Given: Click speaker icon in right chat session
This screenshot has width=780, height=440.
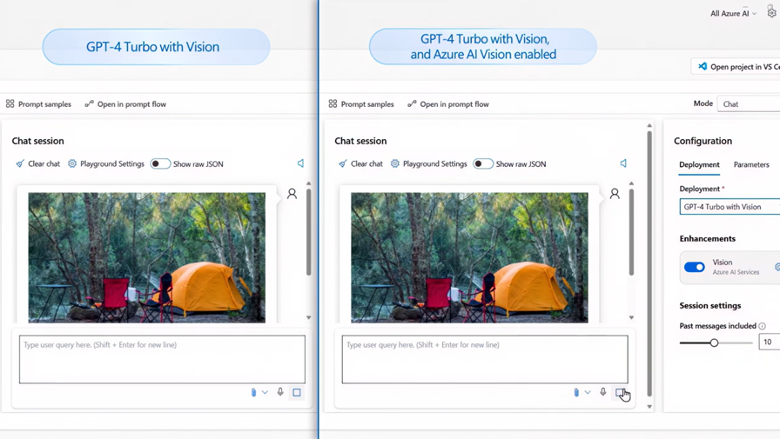Looking at the screenshot, I should point(624,163).
